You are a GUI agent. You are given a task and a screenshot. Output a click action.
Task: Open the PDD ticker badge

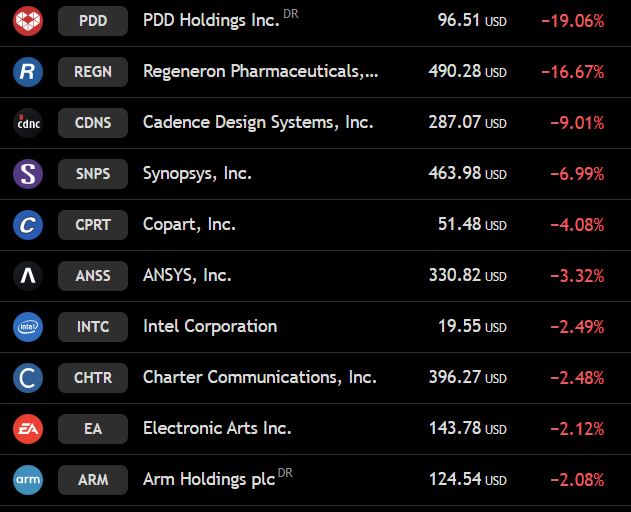93,21
